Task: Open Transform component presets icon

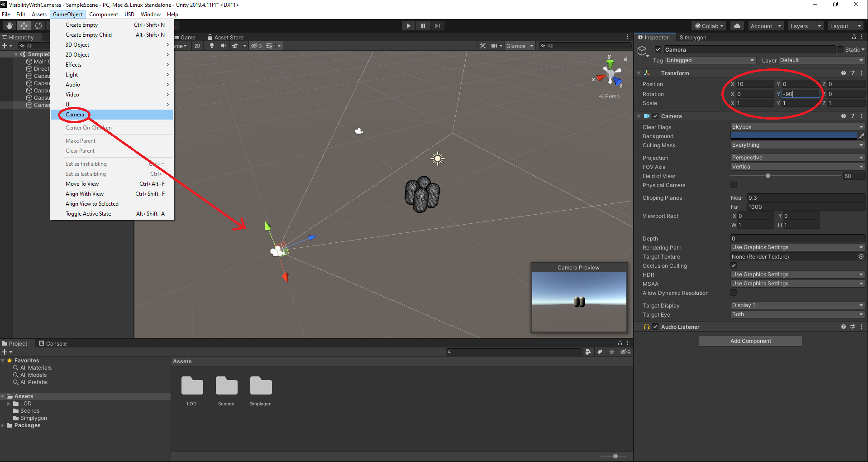Action: point(853,73)
